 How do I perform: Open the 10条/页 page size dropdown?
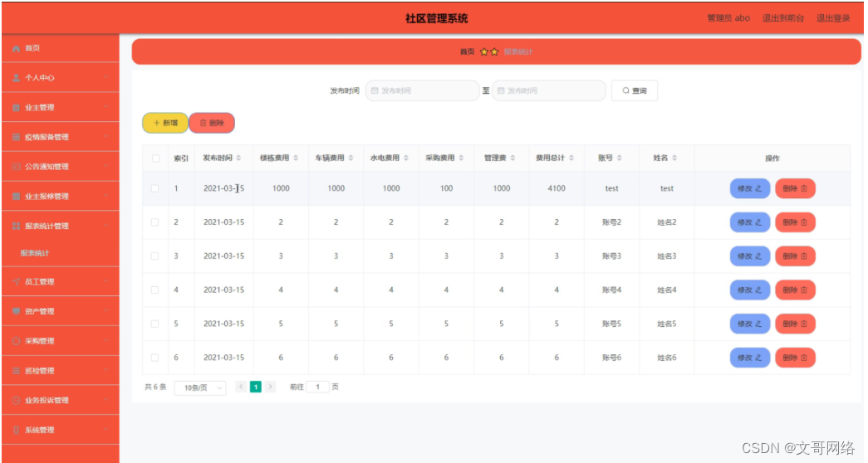[200, 387]
